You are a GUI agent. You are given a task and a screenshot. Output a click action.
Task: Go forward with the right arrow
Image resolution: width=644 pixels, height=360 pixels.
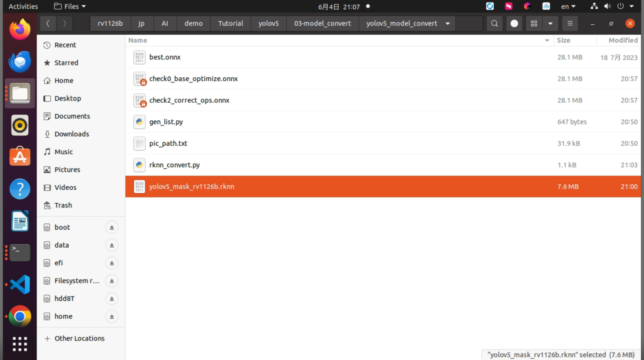tap(64, 24)
